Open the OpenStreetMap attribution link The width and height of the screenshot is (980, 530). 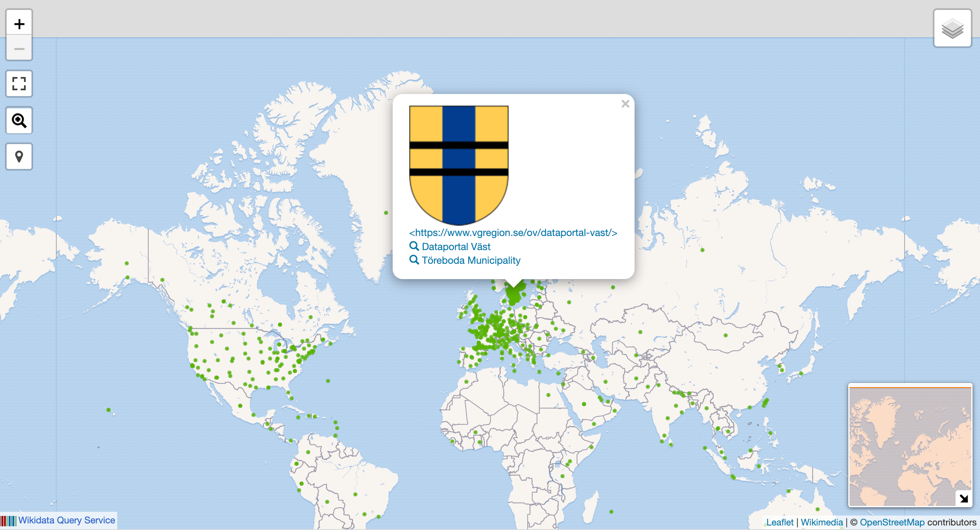(x=892, y=522)
